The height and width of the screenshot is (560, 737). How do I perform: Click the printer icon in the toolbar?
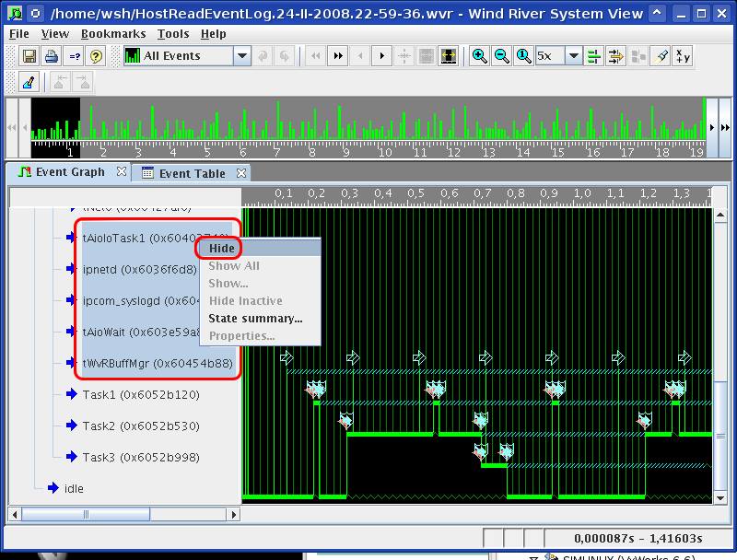[52, 56]
